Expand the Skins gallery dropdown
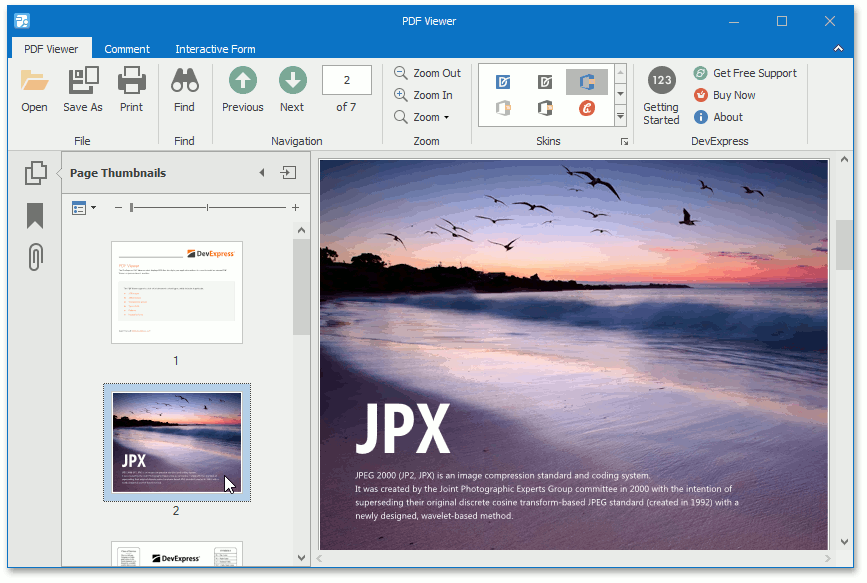This screenshot has height=583, width=867. coord(620,117)
